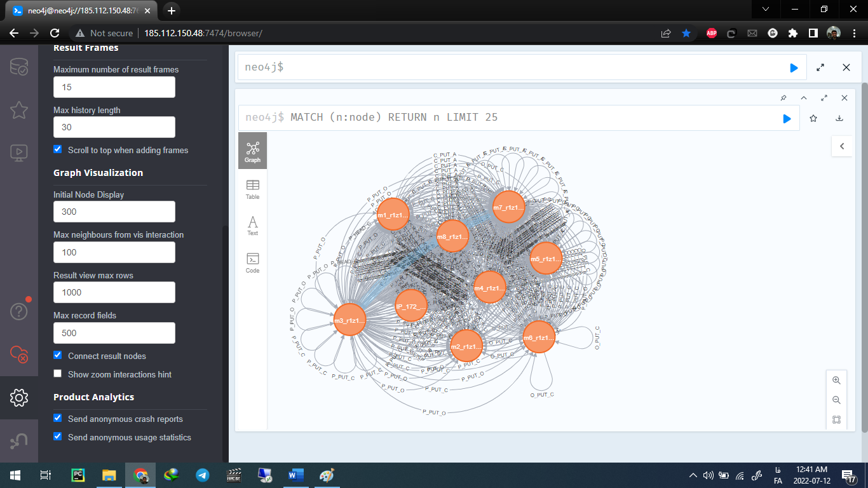The width and height of the screenshot is (868, 488).
Task: Open the Neo4j Guides play icon
Action: coord(19,152)
